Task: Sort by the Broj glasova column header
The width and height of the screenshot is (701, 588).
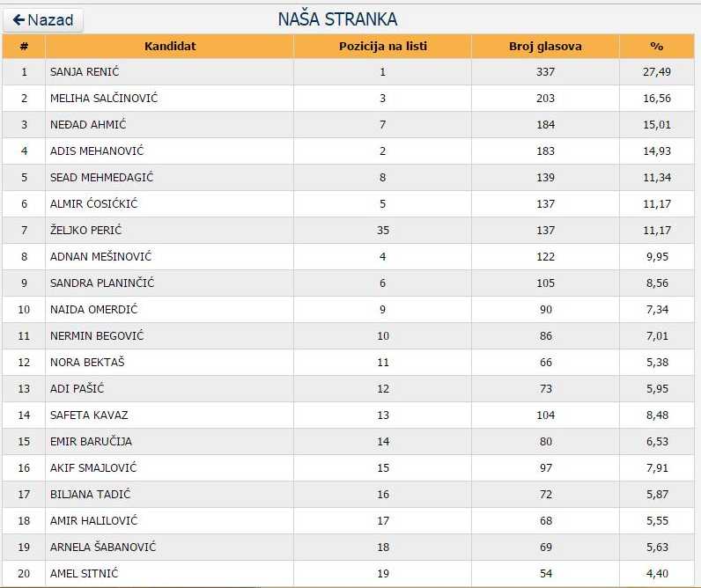Action: click(x=545, y=46)
